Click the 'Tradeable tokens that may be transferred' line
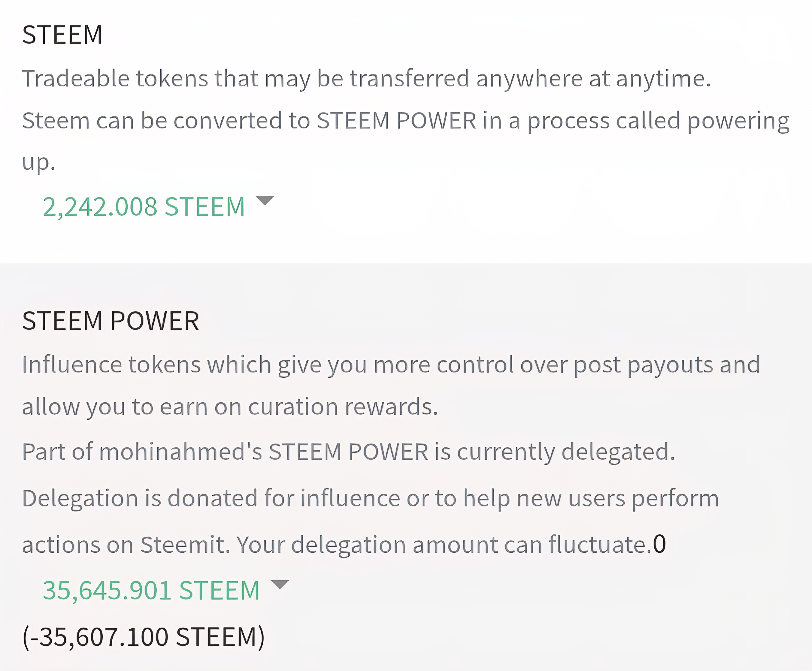Viewport: 812px width, 671px height. click(x=367, y=79)
